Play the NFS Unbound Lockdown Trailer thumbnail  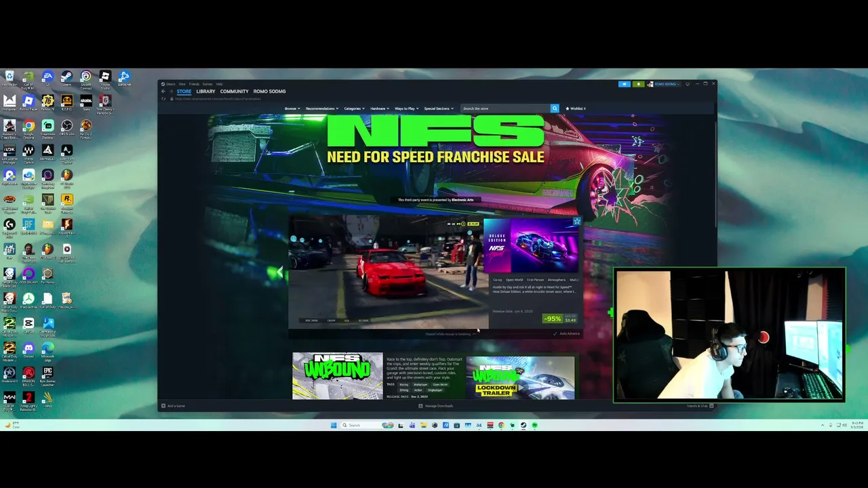coord(520,377)
